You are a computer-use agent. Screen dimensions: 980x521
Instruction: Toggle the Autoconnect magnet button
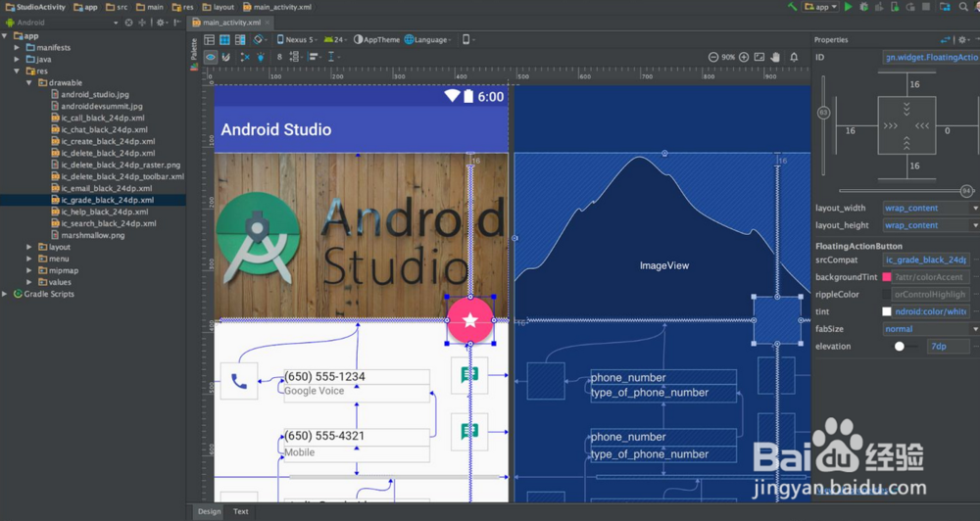[225, 57]
